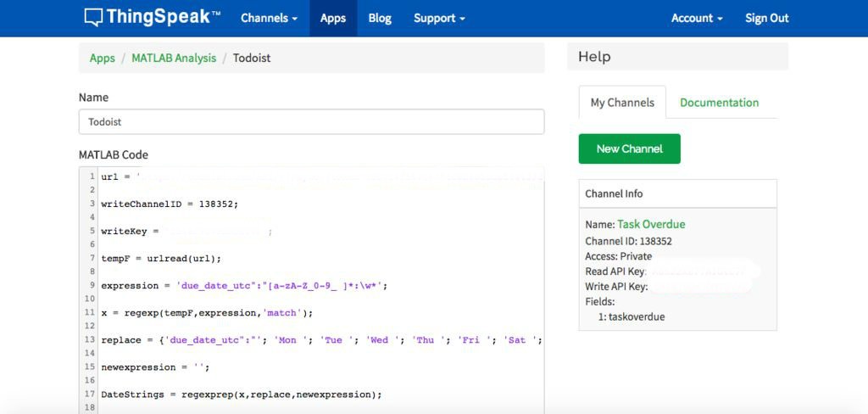Image resolution: width=868 pixels, height=414 pixels.
Task: Open the Account dropdown menu
Action: [x=697, y=18]
